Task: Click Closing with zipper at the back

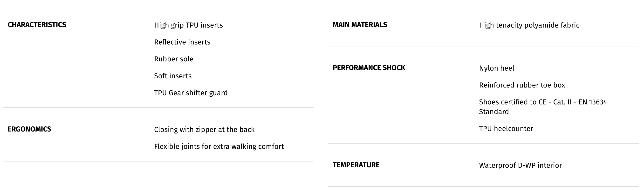Action: tap(204, 129)
